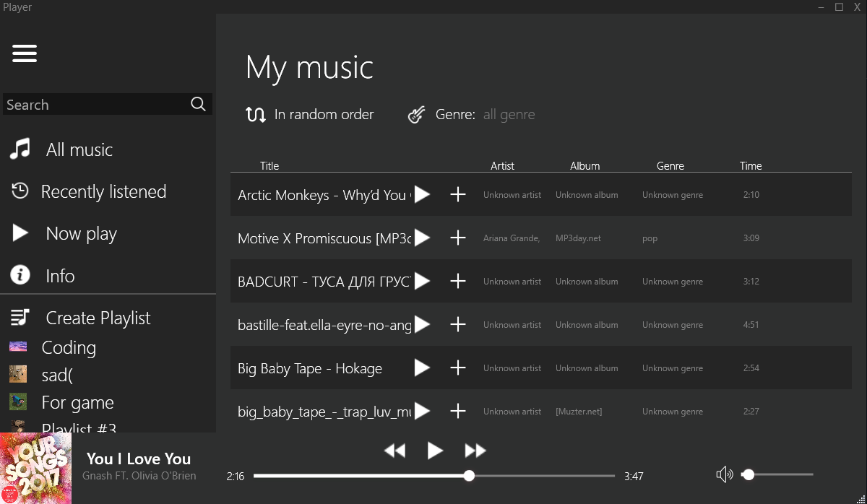Open the 'all genre' filter dropdown
This screenshot has width=867, height=504.
509,114
